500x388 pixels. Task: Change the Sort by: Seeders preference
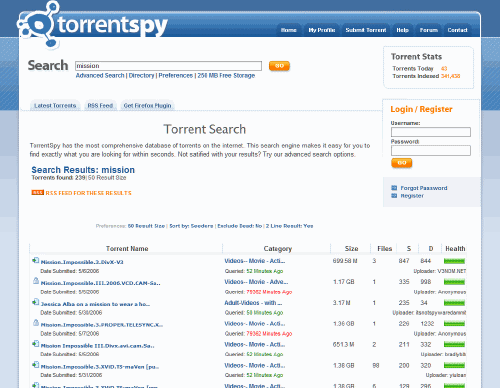pos(191,226)
